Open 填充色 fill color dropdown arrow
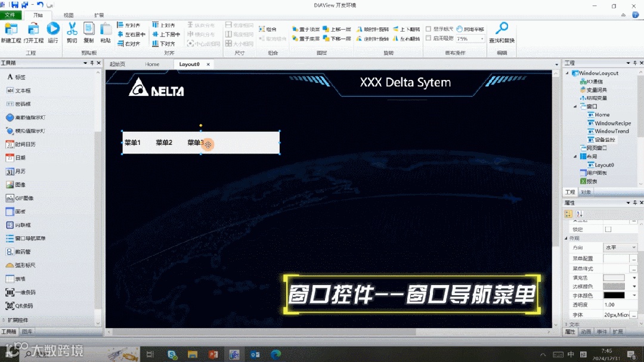 tap(634, 278)
